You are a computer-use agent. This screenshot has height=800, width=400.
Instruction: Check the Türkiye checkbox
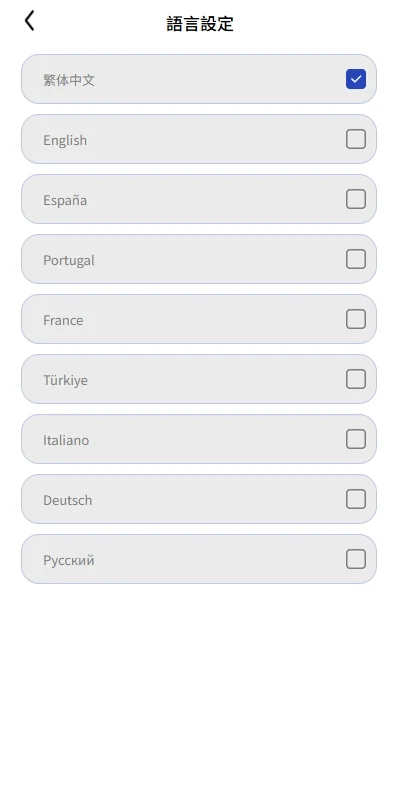356,379
